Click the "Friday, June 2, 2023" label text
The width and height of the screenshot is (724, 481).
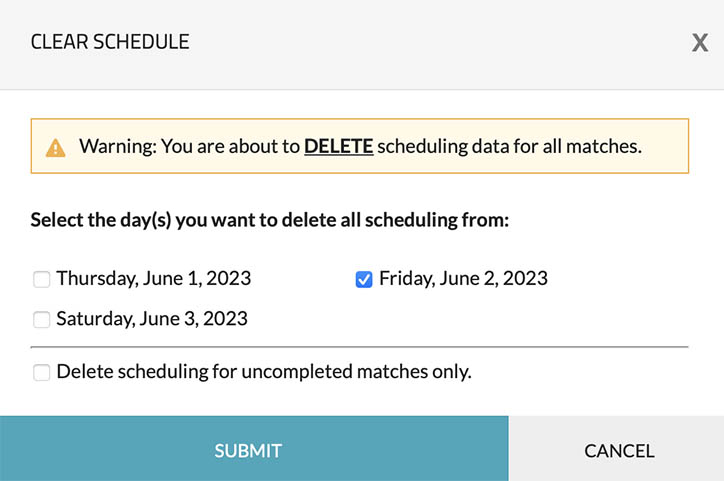point(463,279)
